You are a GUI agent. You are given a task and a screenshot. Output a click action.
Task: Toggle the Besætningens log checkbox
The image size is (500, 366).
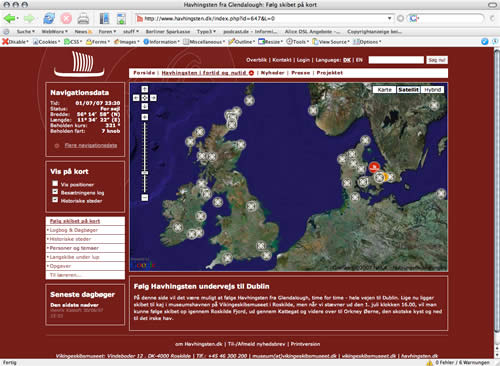click(x=55, y=192)
